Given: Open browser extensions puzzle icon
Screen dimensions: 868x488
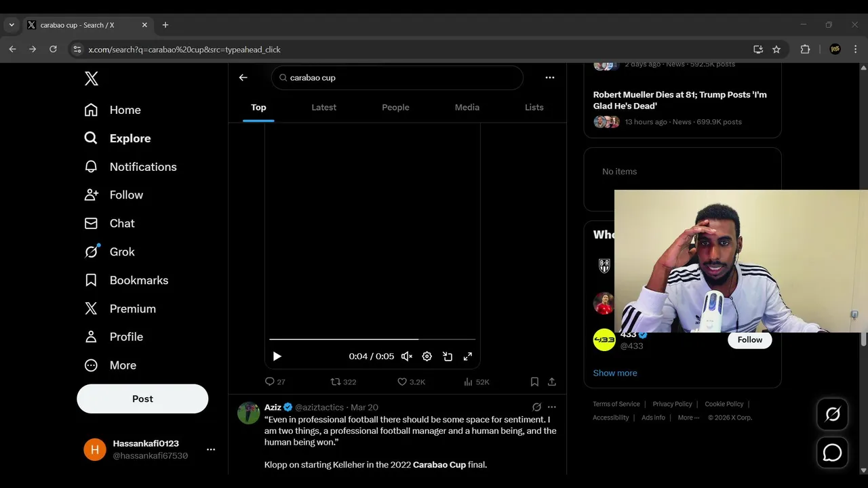Looking at the screenshot, I should (806, 49).
